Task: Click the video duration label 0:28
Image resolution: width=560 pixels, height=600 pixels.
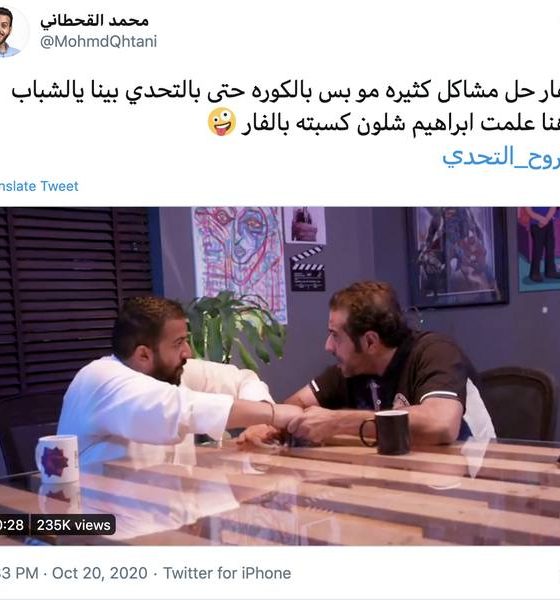Action: [x=13, y=525]
